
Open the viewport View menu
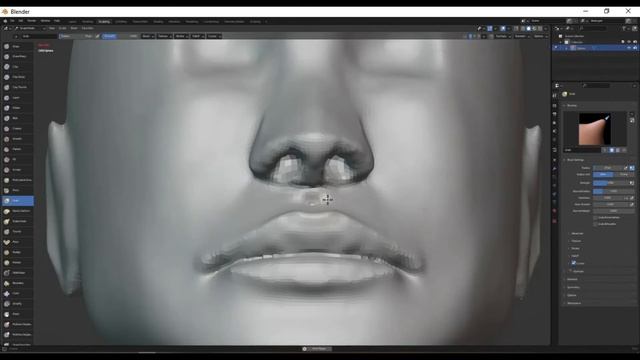pos(52,28)
